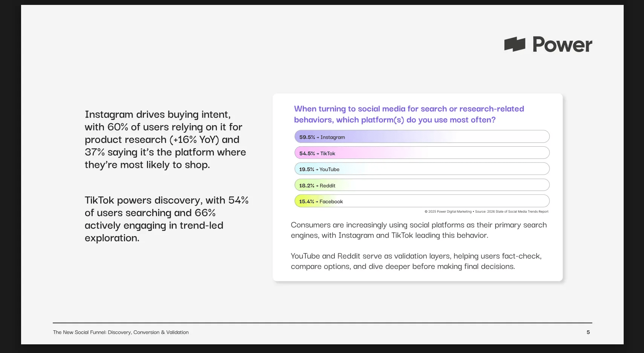Click the white end of Facebook bar
This screenshot has width=644, height=353.
point(527,201)
